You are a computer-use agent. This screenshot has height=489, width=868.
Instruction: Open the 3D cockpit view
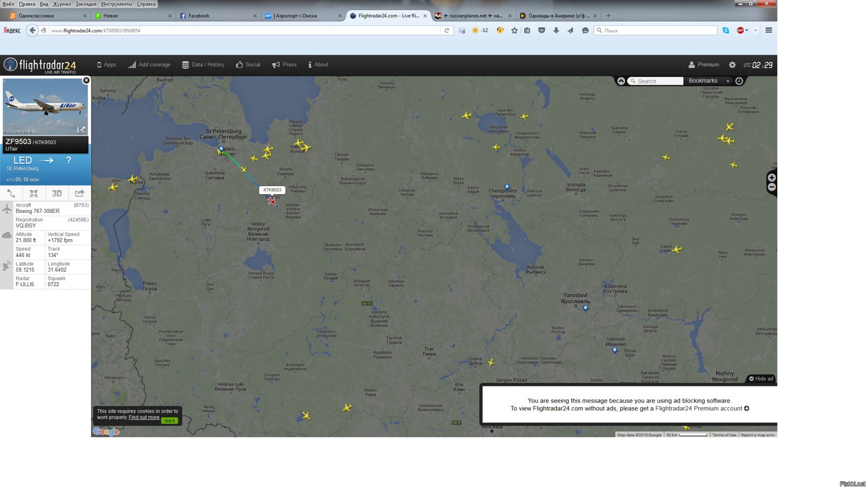click(57, 193)
